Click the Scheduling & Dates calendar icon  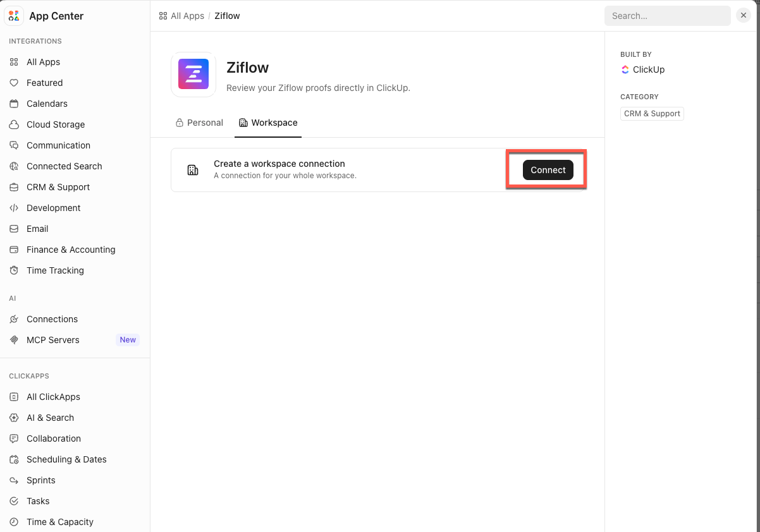[14, 459]
